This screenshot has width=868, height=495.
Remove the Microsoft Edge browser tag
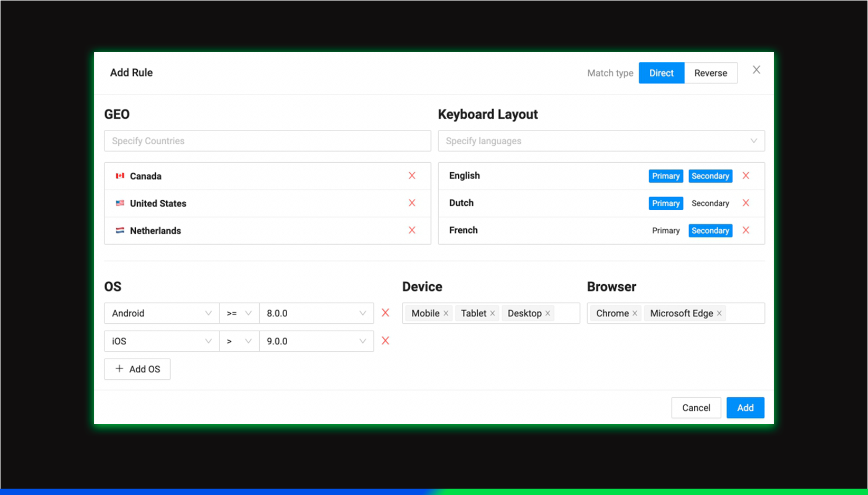point(719,313)
